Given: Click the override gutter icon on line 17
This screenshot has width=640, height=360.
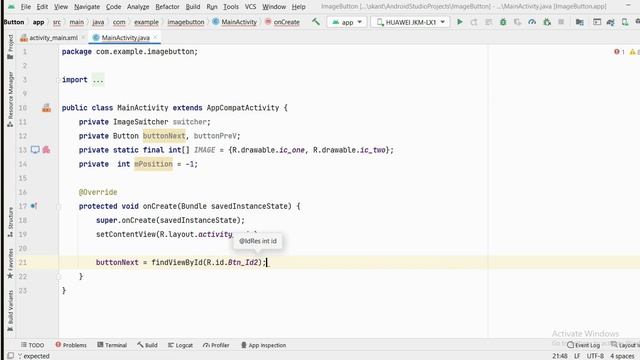Looking at the screenshot, I should [x=34, y=206].
